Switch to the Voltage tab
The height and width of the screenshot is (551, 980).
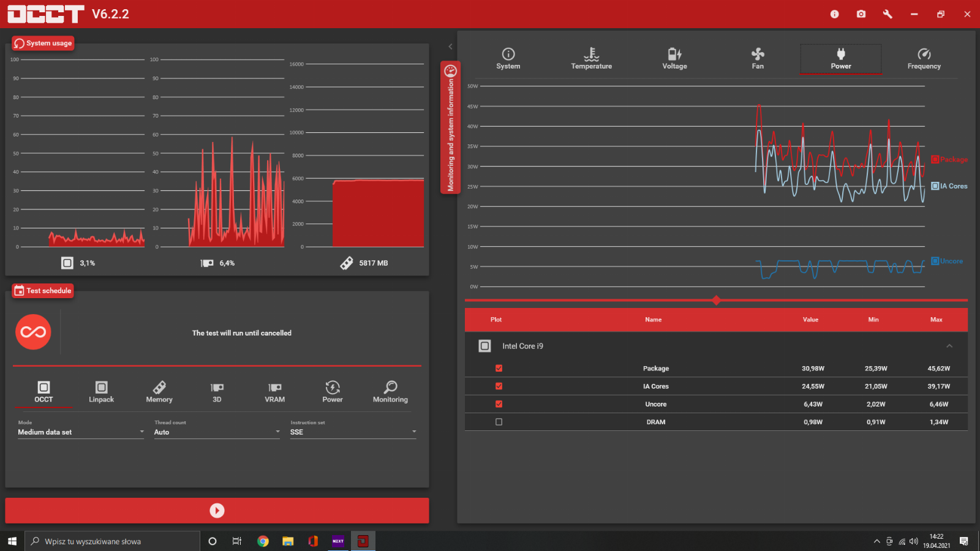coord(674,59)
